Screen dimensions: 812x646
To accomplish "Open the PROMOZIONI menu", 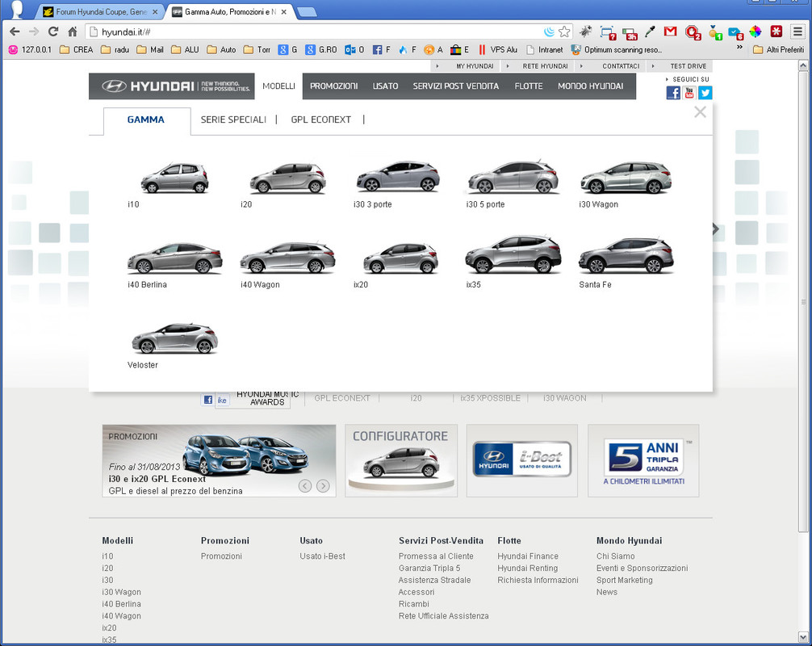I will tap(333, 86).
